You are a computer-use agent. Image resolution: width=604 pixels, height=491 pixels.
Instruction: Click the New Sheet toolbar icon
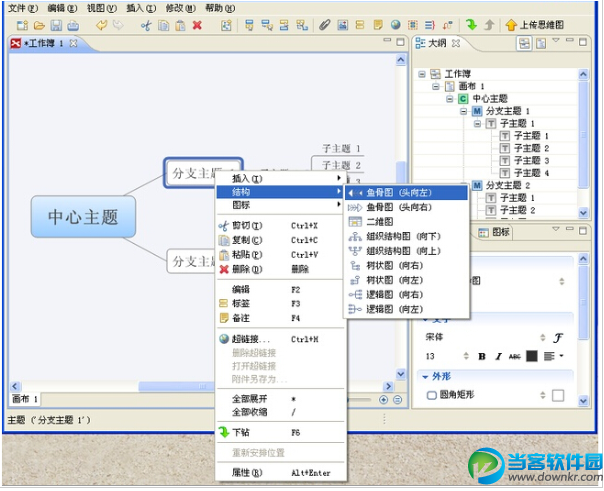click(226, 25)
